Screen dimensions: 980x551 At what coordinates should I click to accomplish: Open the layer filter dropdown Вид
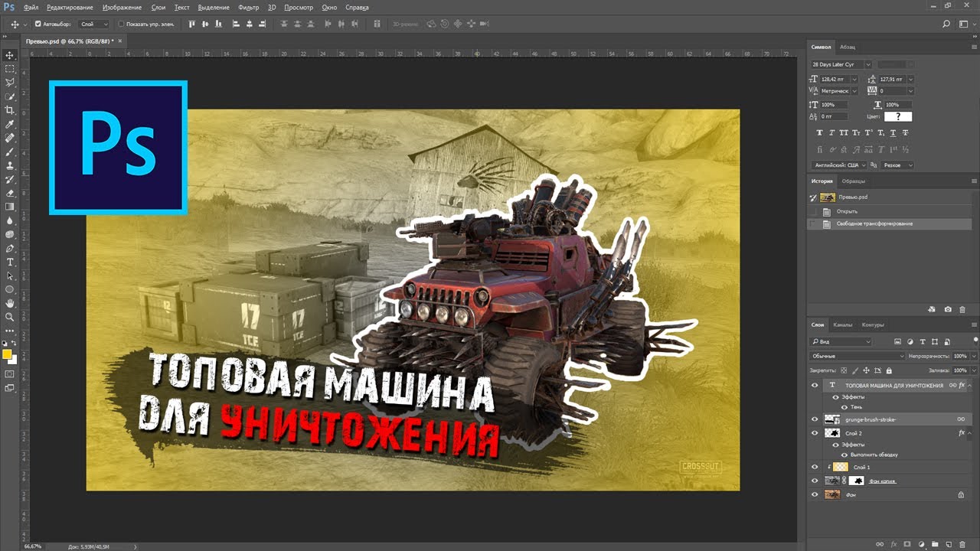coord(841,341)
